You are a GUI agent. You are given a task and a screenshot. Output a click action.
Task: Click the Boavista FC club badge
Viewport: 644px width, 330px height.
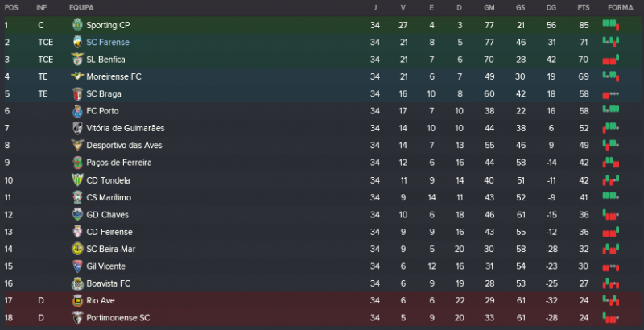tap(78, 283)
